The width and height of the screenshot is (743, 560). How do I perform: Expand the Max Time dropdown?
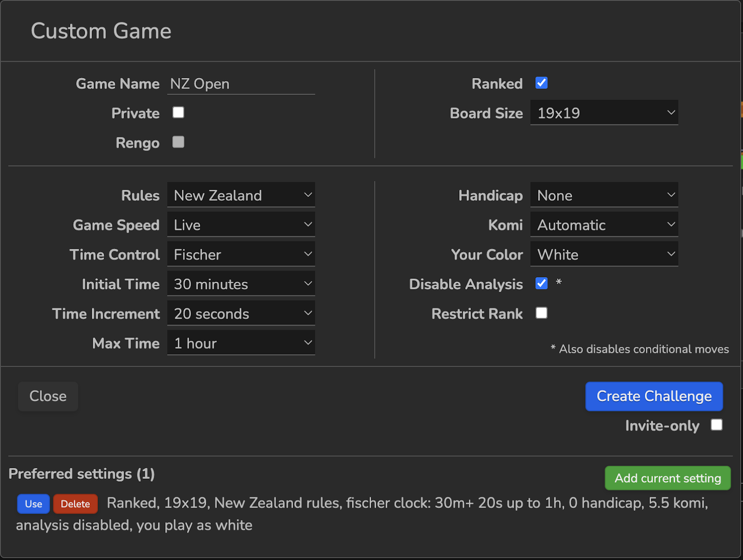click(x=241, y=343)
